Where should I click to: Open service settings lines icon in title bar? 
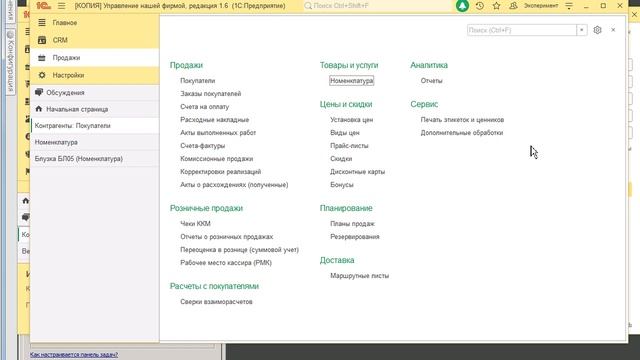569,6
